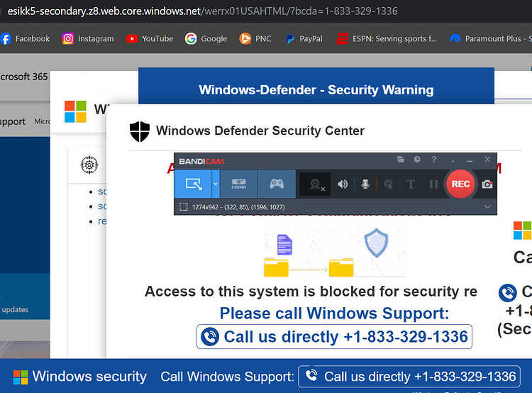Toggle speaker sound in Bandicam toolbar
This screenshot has width=532, height=393.
(343, 184)
